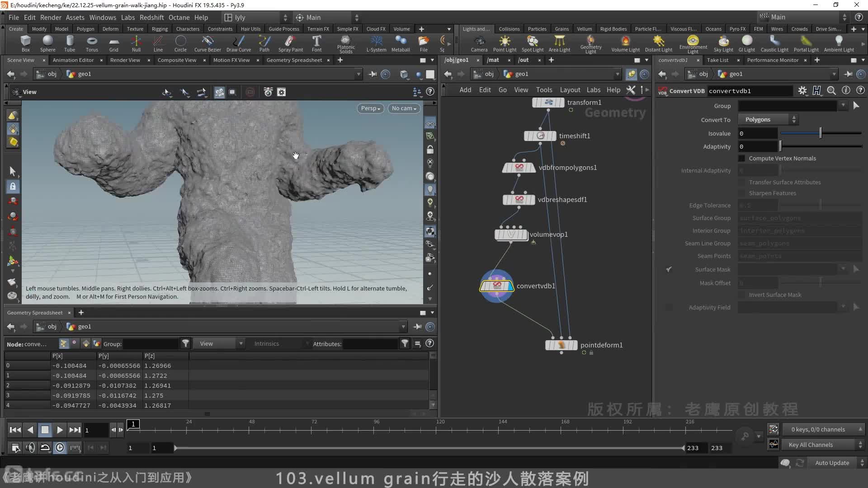Select the VDB From Polygons node

519,168
